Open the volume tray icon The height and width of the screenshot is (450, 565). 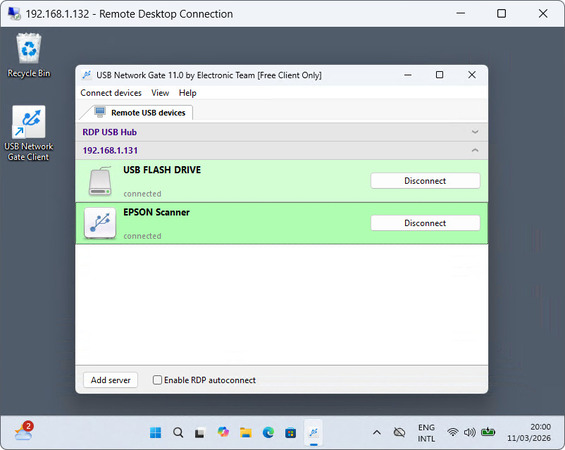click(x=470, y=432)
